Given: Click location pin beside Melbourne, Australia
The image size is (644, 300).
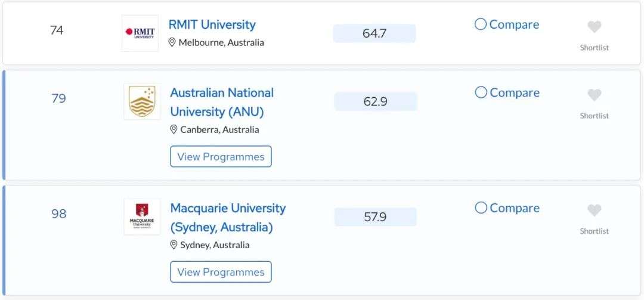Looking at the screenshot, I should pyautogui.click(x=172, y=42).
